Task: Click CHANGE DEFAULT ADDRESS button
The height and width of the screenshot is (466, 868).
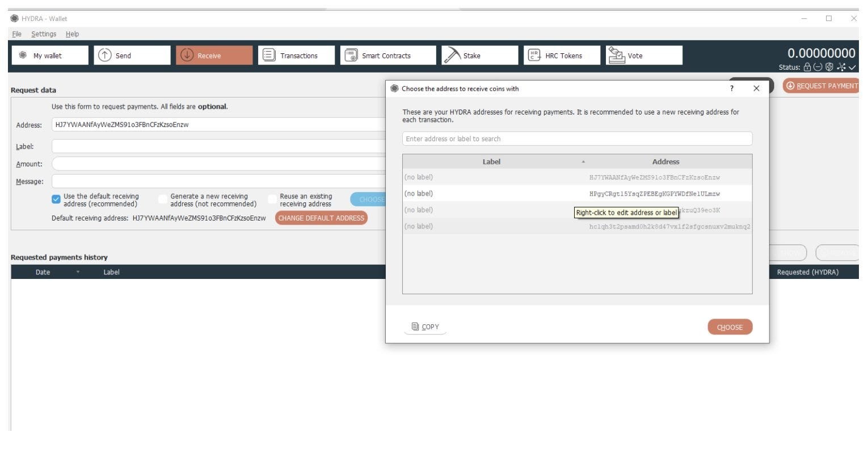Action: pos(321,218)
